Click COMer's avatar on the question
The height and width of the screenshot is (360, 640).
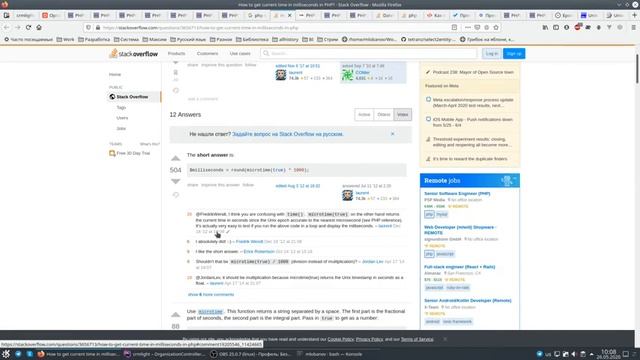[347, 75]
